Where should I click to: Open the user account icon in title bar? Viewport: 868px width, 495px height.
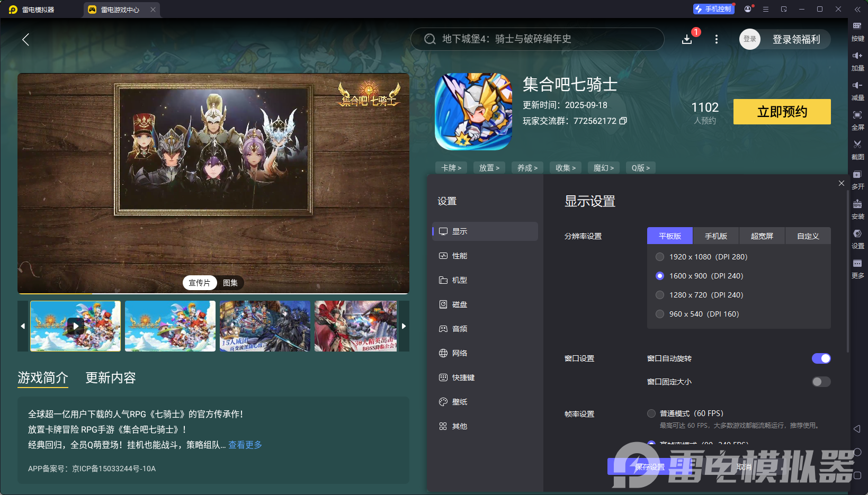(748, 9)
